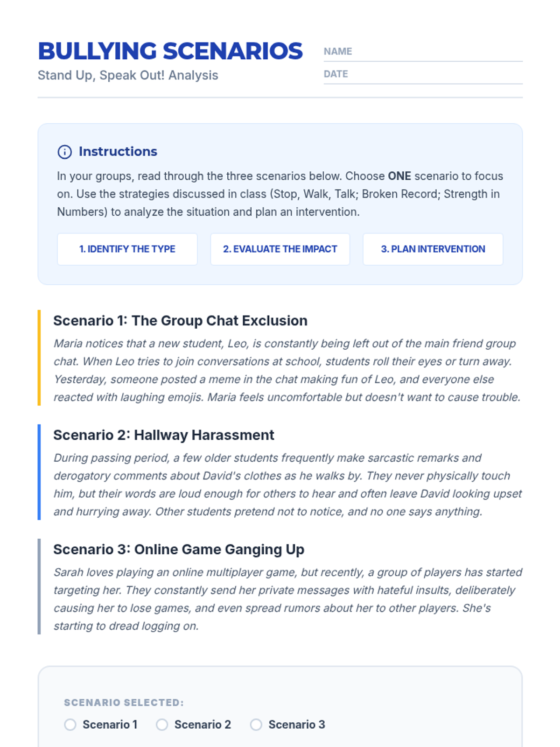Screen dimensions: 560x747
Task: Click the Scenario Selected label
Action: coord(124,703)
